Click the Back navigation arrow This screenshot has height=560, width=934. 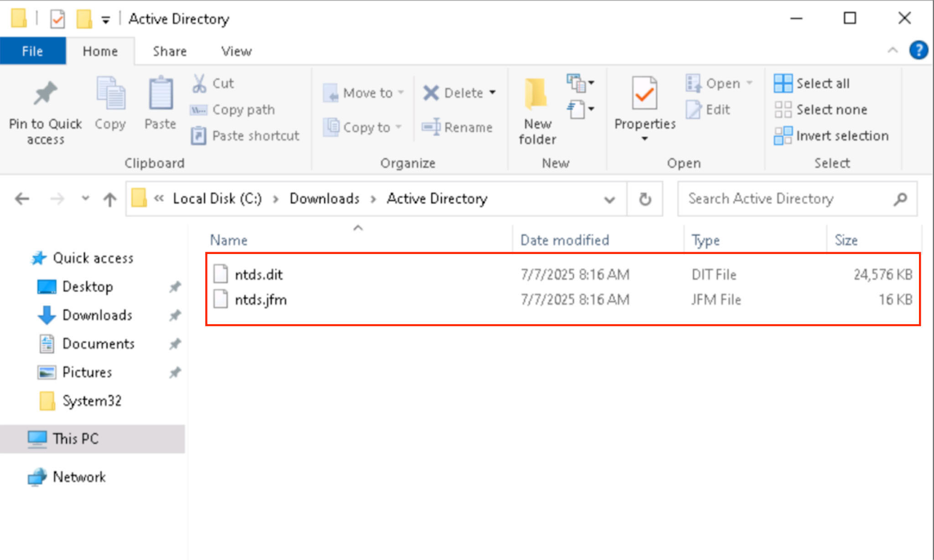(x=22, y=199)
